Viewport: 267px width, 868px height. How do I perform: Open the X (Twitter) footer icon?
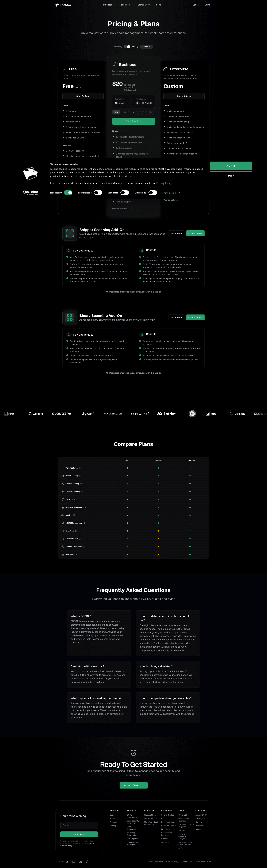[x=67, y=862]
